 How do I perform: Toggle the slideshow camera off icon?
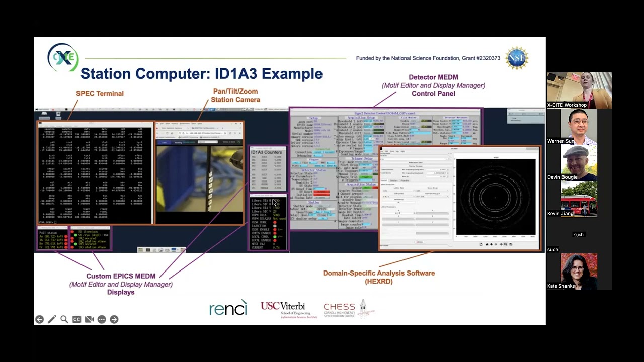[x=89, y=319]
